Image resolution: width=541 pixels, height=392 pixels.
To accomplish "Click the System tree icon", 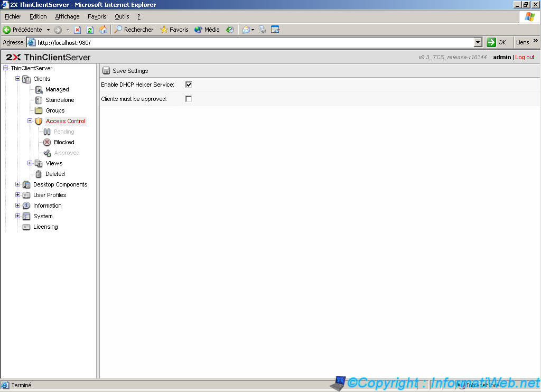I will pos(26,217).
